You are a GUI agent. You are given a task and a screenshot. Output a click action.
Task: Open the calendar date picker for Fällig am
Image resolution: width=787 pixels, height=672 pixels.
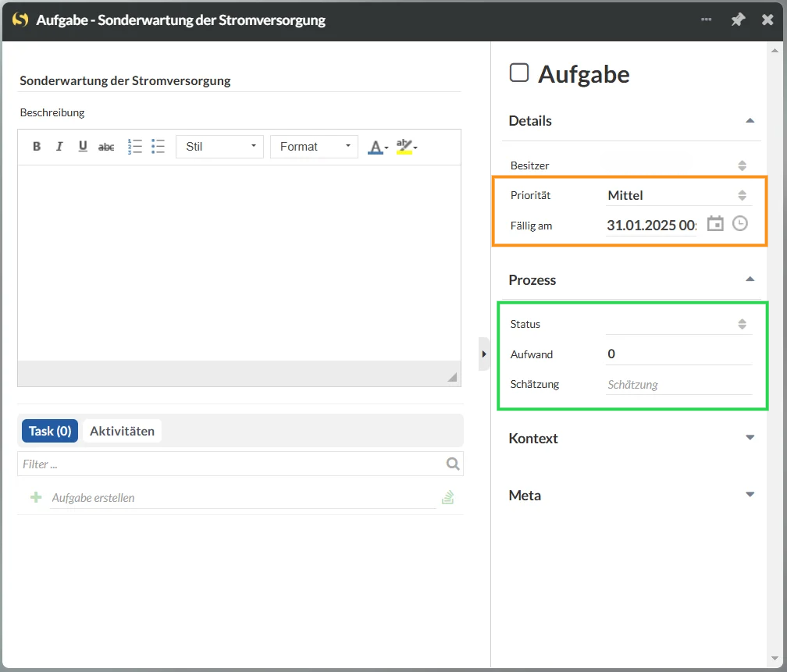click(x=715, y=224)
